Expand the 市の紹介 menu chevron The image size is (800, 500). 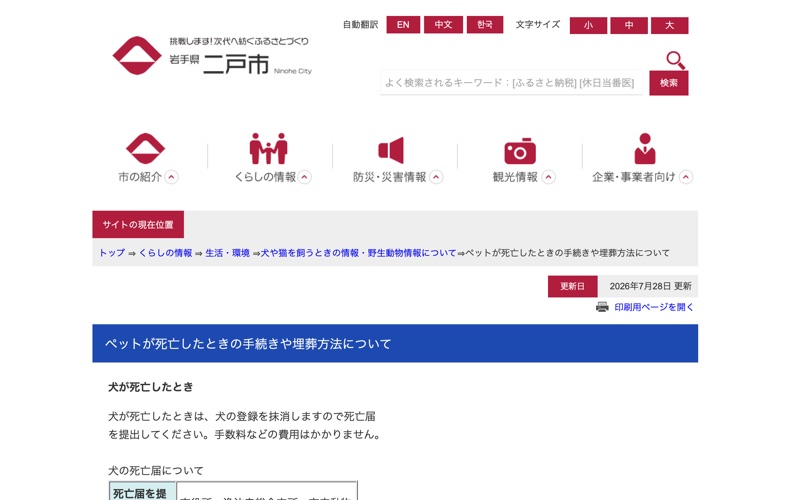pyautogui.click(x=171, y=177)
